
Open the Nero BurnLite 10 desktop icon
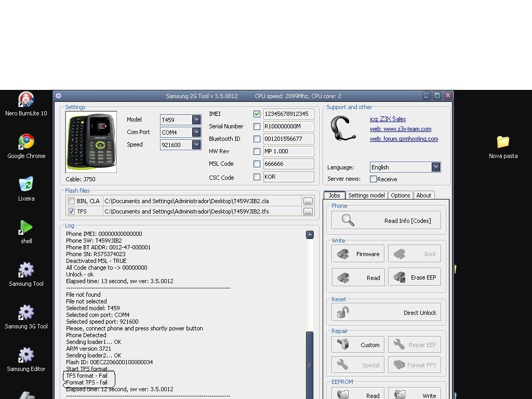coord(26,104)
